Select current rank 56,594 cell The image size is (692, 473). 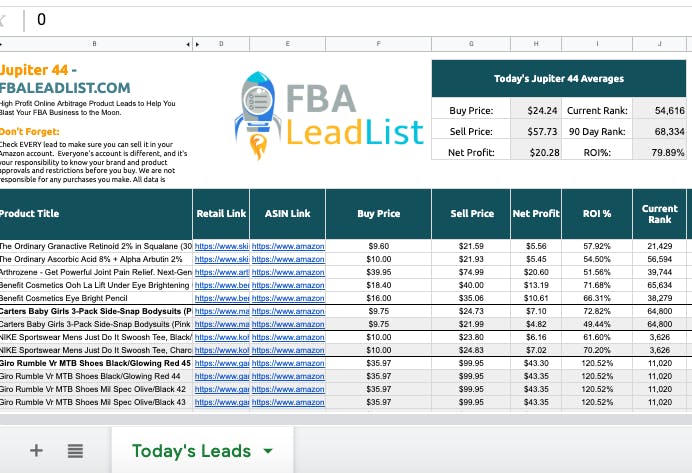(x=659, y=259)
